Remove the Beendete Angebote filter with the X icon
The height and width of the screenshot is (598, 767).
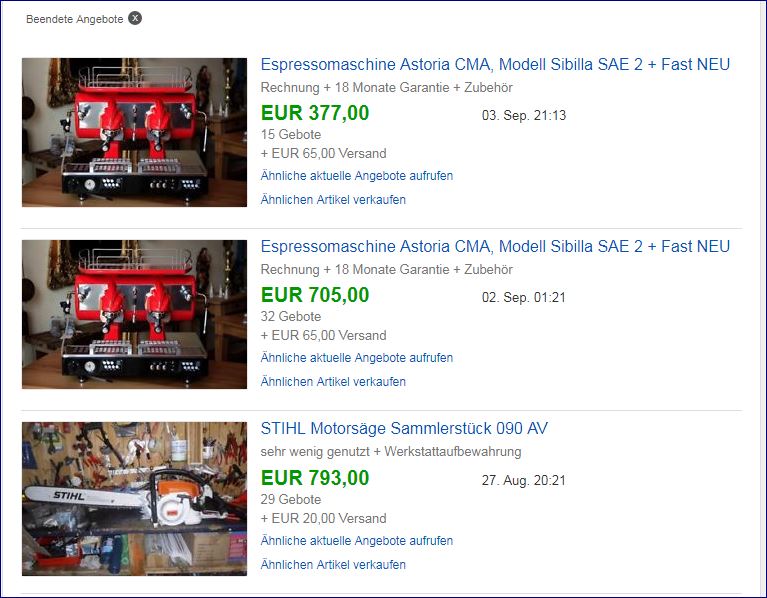(x=135, y=18)
